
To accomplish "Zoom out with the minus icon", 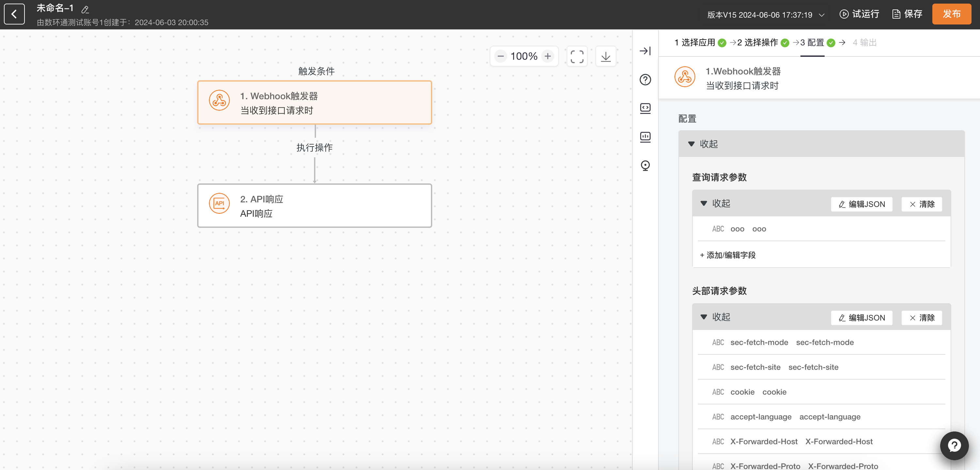I will pos(501,56).
